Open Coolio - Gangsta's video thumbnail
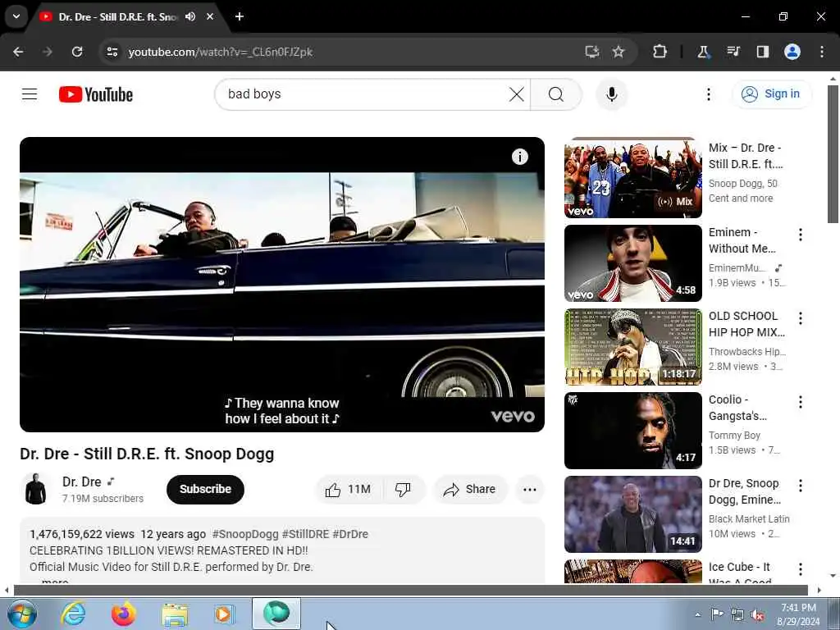This screenshot has width=840, height=630. tap(632, 430)
